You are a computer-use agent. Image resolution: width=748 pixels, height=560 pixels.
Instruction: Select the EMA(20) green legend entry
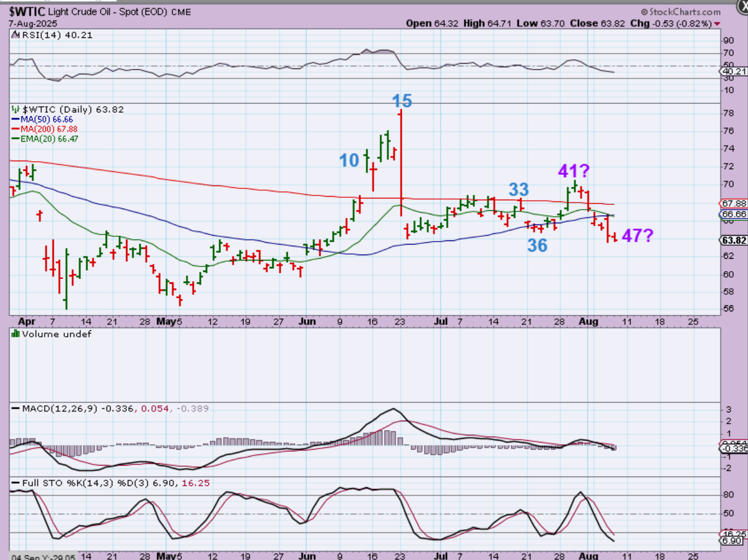[x=44, y=138]
